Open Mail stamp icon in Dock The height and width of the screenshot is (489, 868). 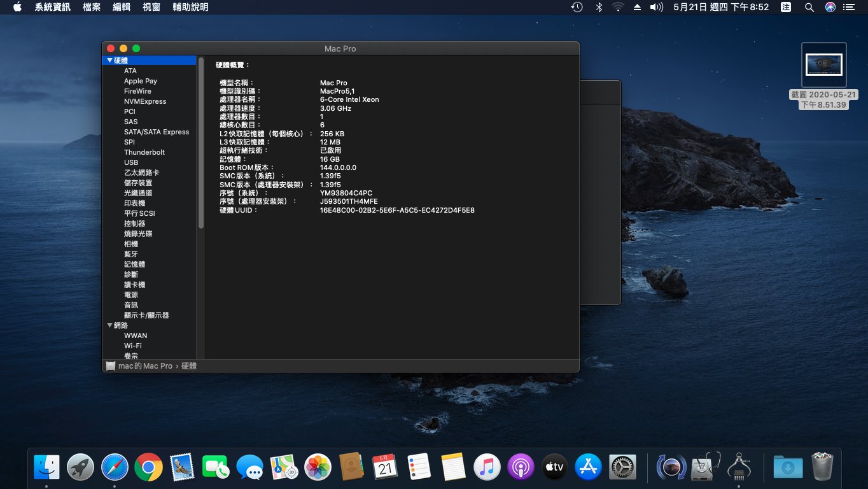(x=182, y=467)
